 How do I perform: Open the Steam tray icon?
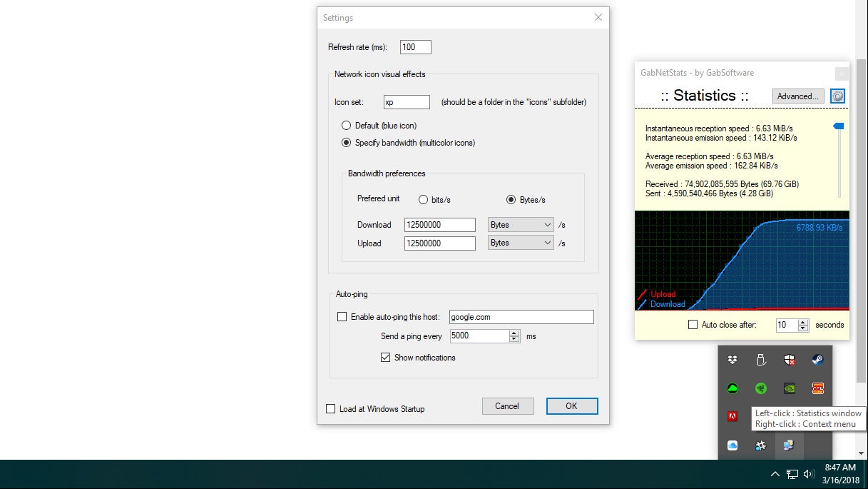coord(818,360)
